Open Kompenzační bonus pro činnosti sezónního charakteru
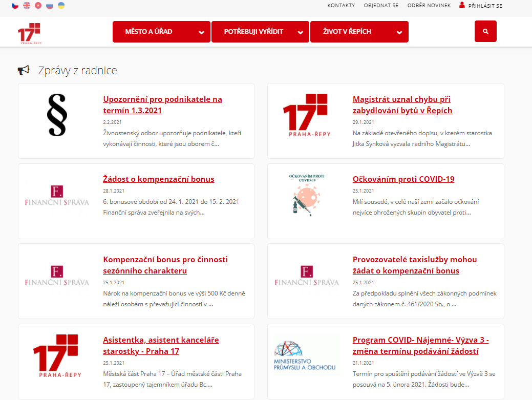Viewport: 532px width, 400px height. (x=165, y=265)
